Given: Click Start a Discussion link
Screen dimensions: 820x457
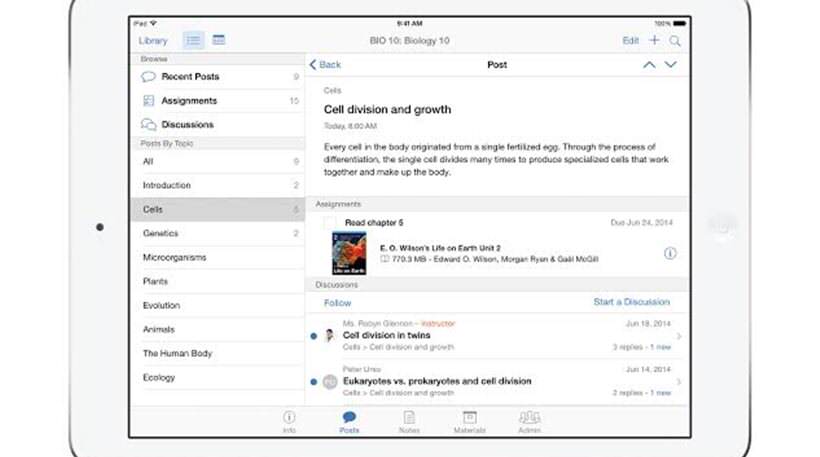Looking at the screenshot, I should [631, 302].
